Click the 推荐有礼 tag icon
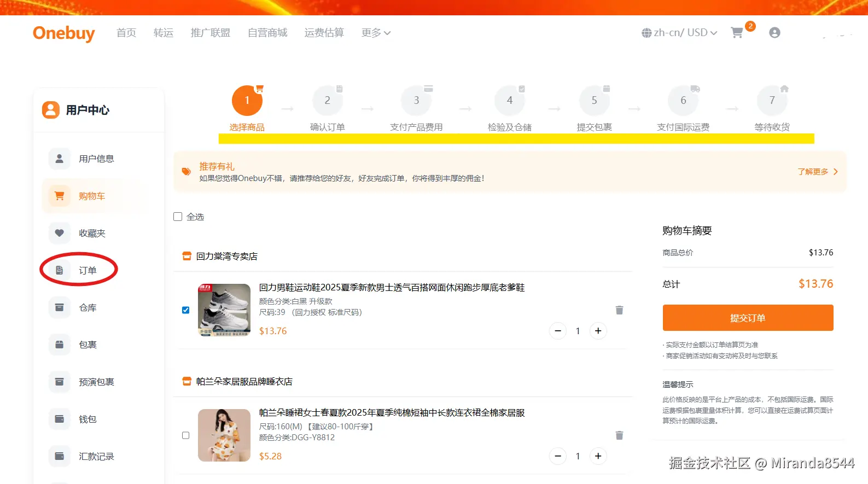The image size is (868, 484). [187, 172]
